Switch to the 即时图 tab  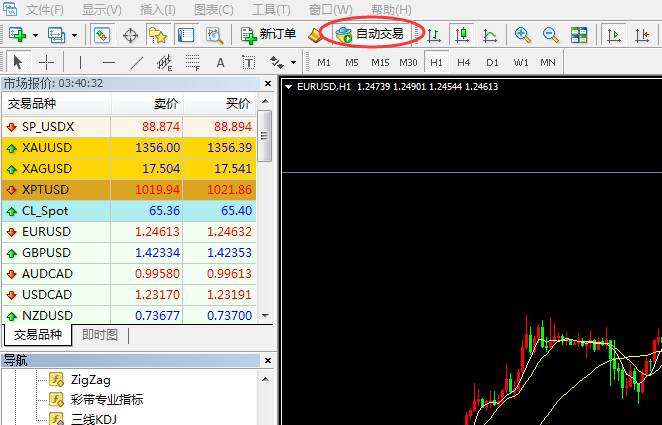click(100, 335)
